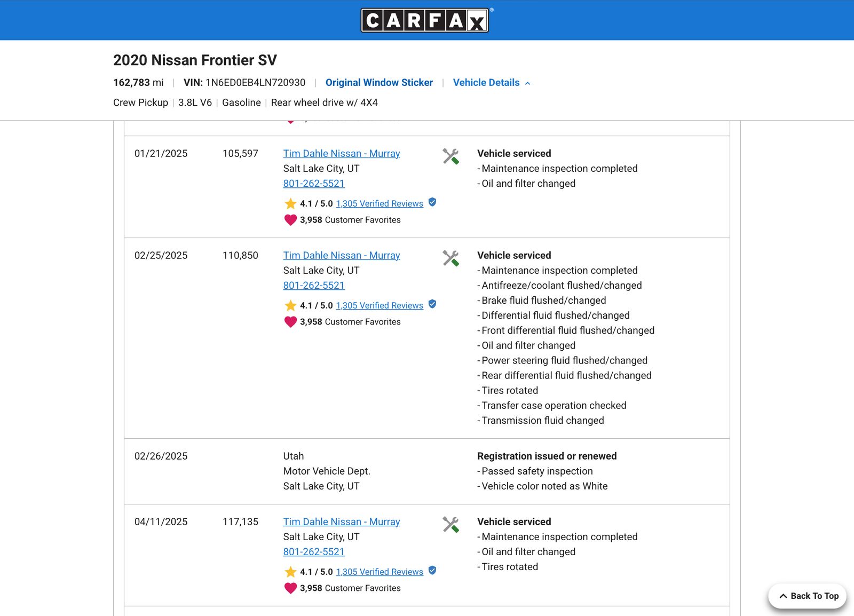The image size is (854, 616).
Task: Click service wrench icon for 01/21/2025 record
Action: [x=450, y=156]
